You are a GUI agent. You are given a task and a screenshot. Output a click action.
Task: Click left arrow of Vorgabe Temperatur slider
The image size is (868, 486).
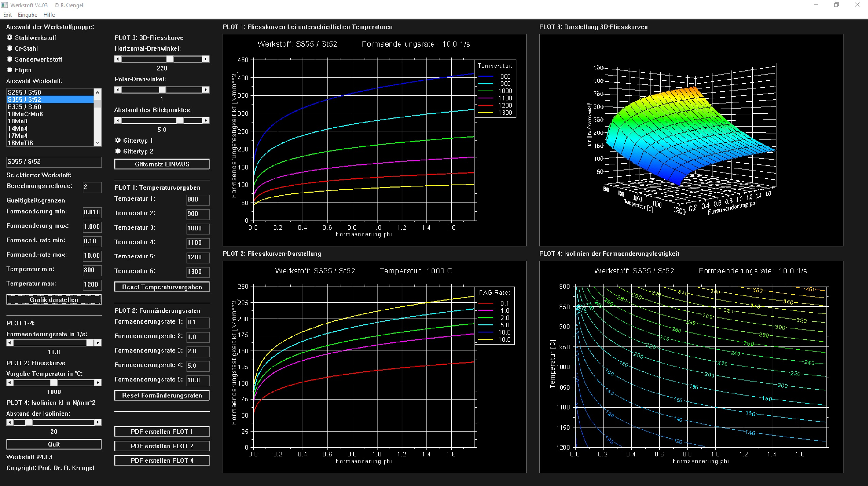10,383
